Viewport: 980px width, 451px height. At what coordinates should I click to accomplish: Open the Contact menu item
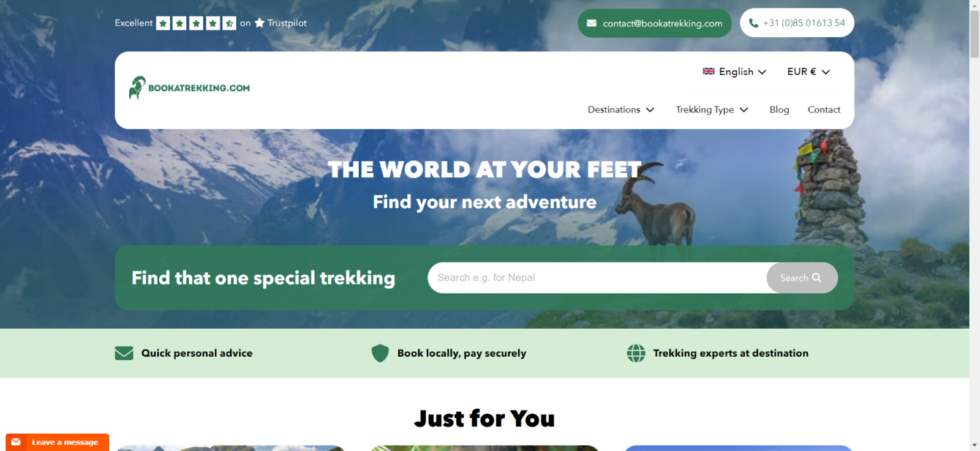coord(824,110)
